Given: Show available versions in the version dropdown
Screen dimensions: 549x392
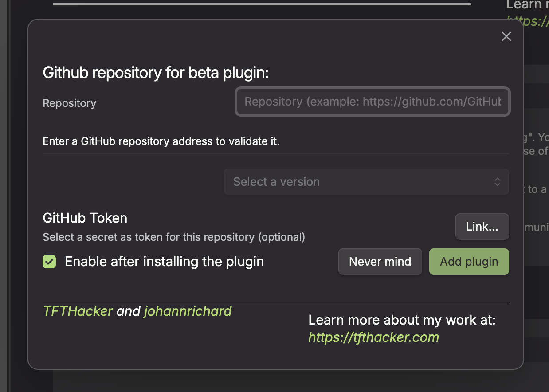Looking at the screenshot, I should (366, 182).
